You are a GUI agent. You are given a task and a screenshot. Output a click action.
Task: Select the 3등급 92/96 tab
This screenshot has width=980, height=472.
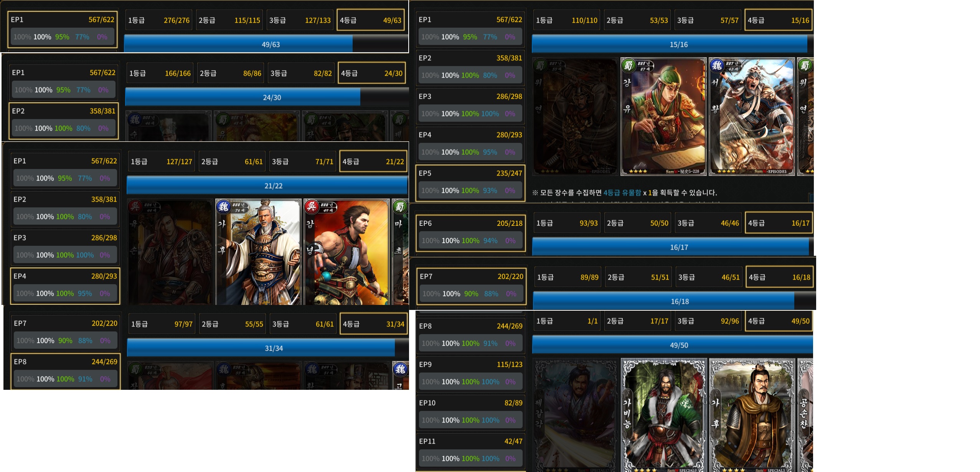point(708,321)
